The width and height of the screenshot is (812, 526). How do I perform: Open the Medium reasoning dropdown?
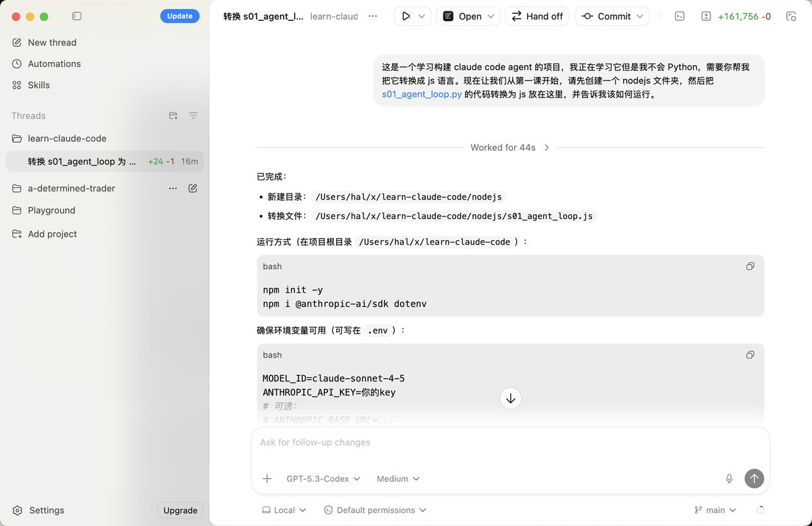click(x=398, y=479)
